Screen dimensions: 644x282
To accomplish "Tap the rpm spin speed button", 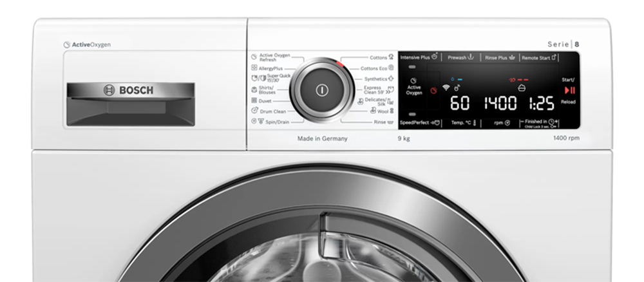I will (502, 123).
